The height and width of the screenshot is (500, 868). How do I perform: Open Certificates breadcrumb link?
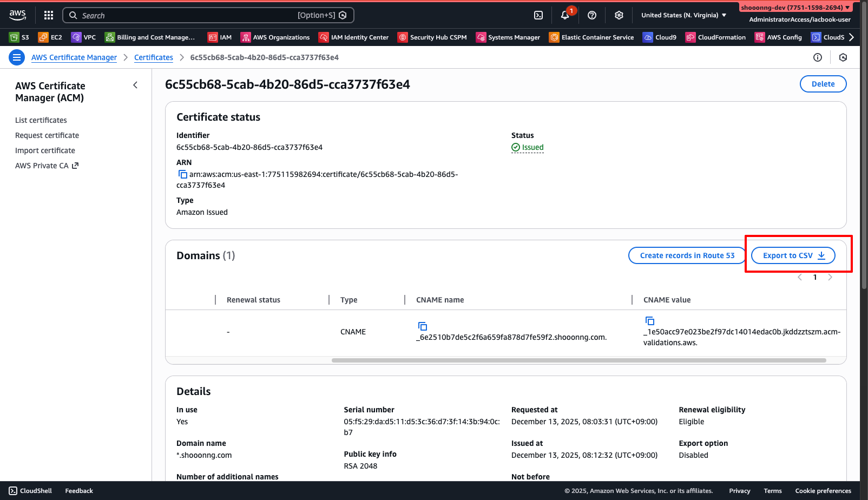click(x=154, y=57)
